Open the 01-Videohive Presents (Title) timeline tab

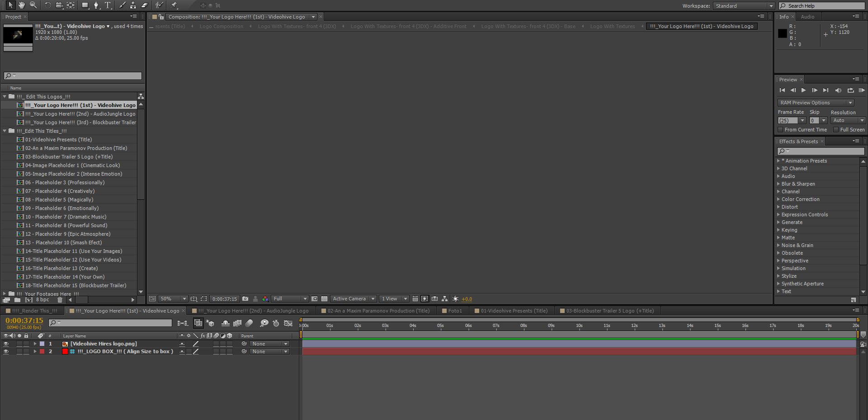pyautogui.click(x=511, y=311)
